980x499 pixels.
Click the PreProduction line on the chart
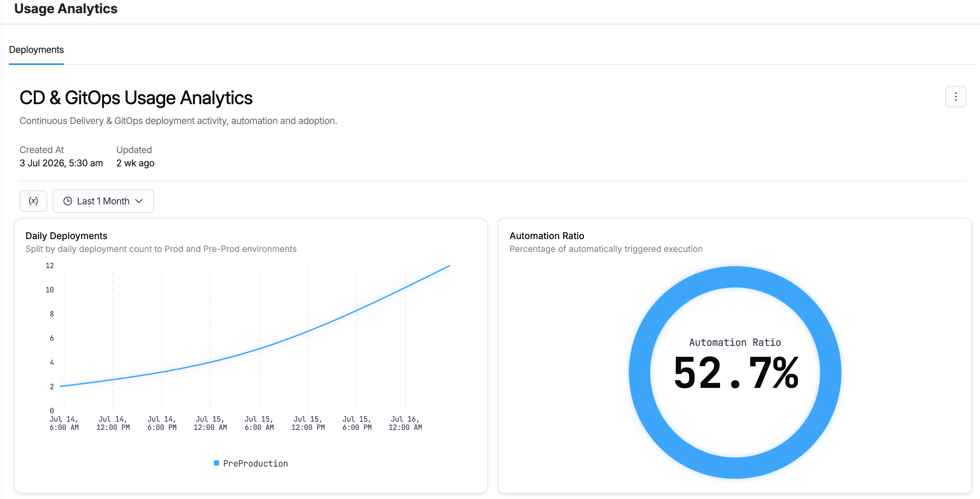259,349
